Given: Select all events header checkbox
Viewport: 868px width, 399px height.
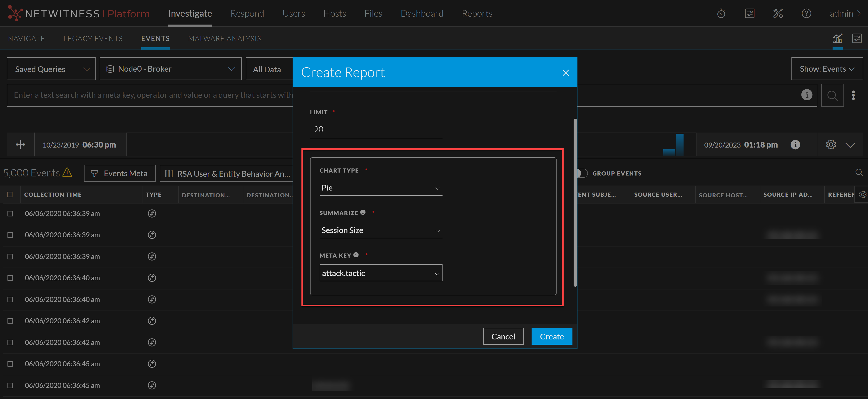Looking at the screenshot, I should tap(10, 195).
